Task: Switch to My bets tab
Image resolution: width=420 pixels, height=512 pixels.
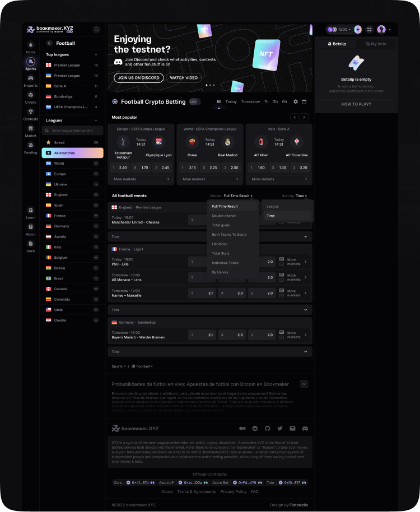Action: pyautogui.click(x=376, y=44)
